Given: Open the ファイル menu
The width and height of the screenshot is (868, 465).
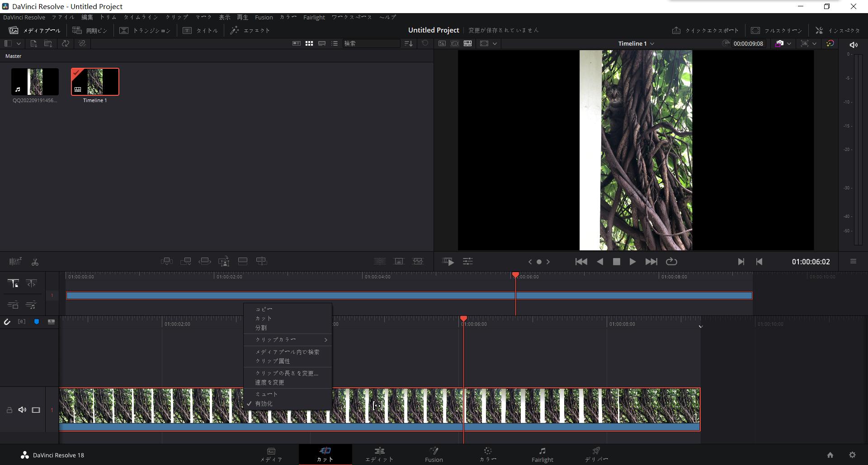Looking at the screenshot, I should click(63, 17).
